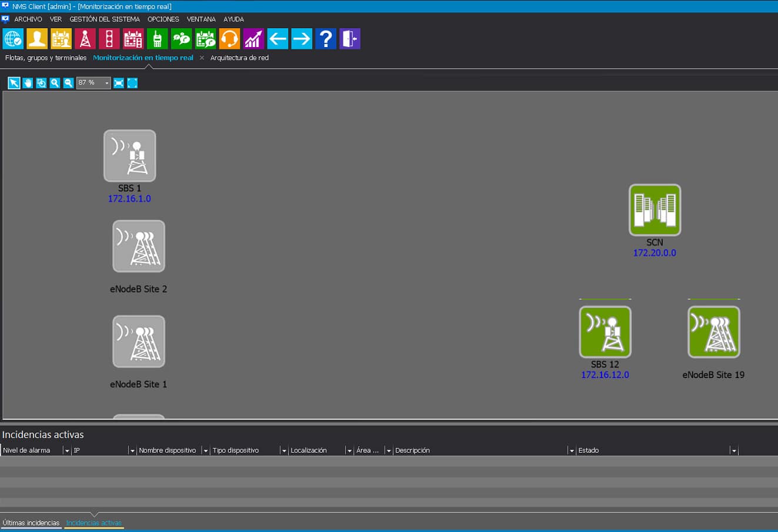
Task: Select the hand pan tool
Action: click(x=28, y=83)
